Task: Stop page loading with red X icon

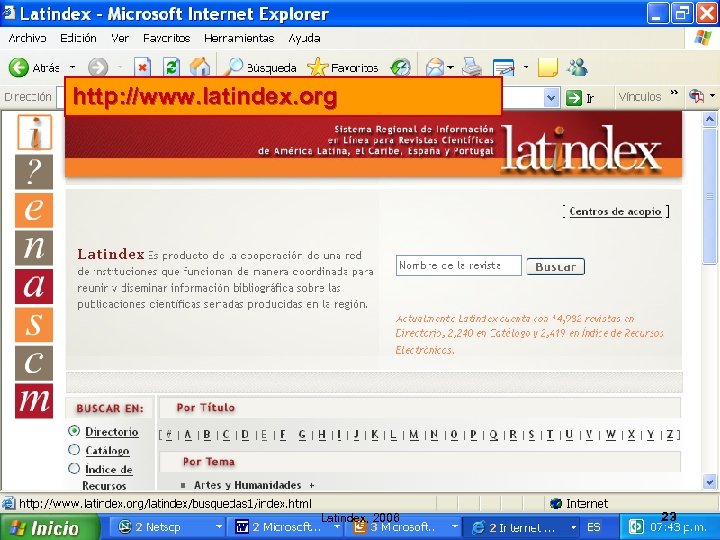Action: pyautogui.click(x=142, y=68)
